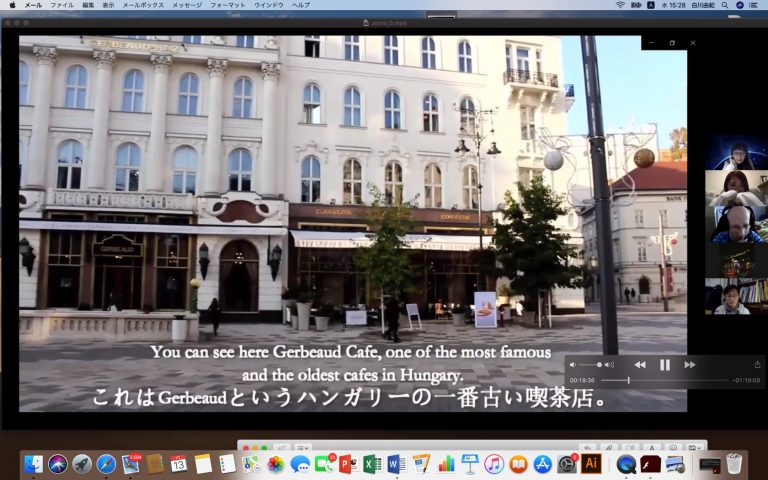
Task: Open Pages in the Dock
Action: click(x=421, y=463)
